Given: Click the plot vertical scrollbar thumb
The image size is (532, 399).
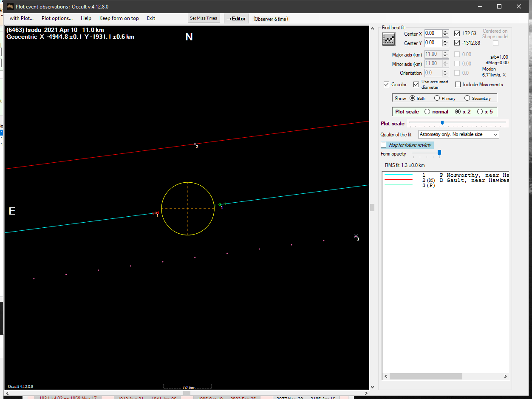Looking at the screenshot, I should pyautogui.click(x=373, y=207).
